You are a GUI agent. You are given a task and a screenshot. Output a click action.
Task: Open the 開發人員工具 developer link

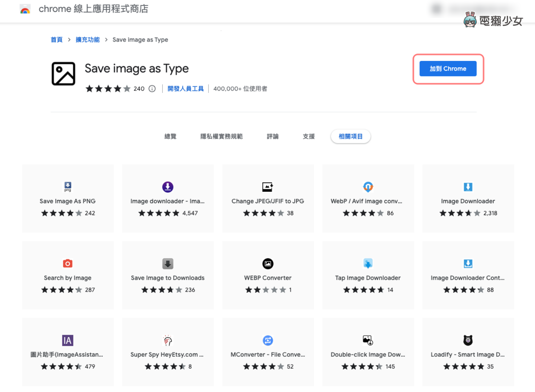point(185,88)
